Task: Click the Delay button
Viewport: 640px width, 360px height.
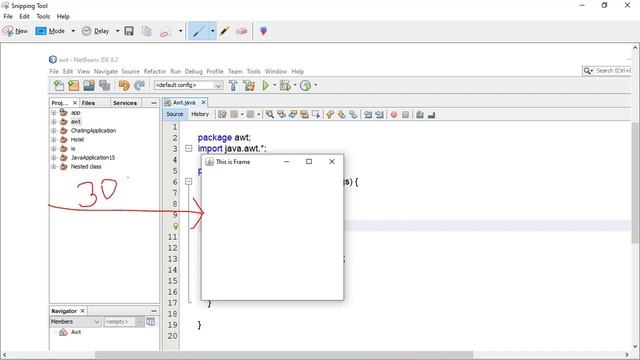Action: pyautogui.click(x=95, y=31)
